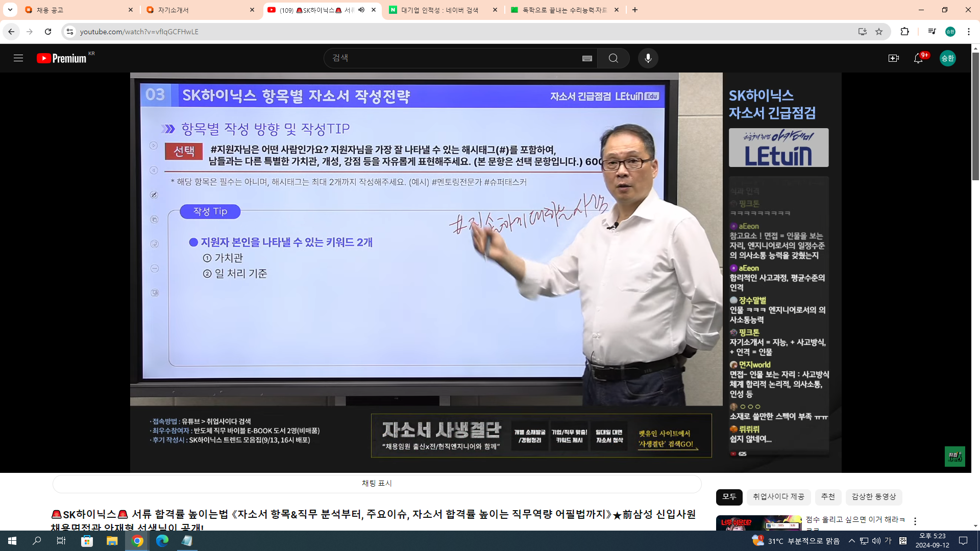Open the on-screen keyboard icon in search box
The height and width of the screenshot is (551, 980).
point(587,58)
